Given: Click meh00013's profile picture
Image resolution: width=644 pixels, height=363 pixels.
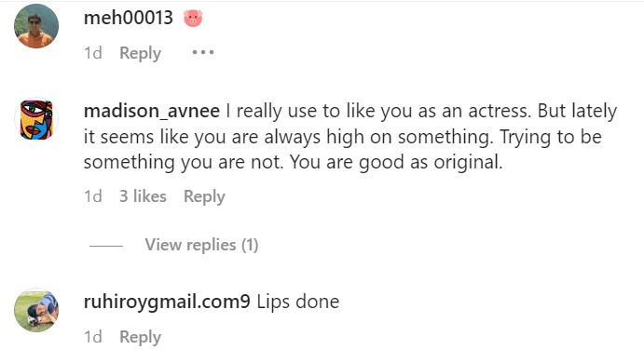Looking at the screenshot, I should (x=36, y=26).
